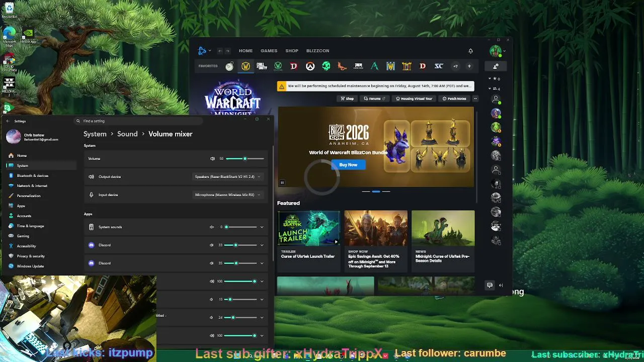Click the System sounds volume slider
This screenshot has width=644, height=362.
(x=242, y=227)
